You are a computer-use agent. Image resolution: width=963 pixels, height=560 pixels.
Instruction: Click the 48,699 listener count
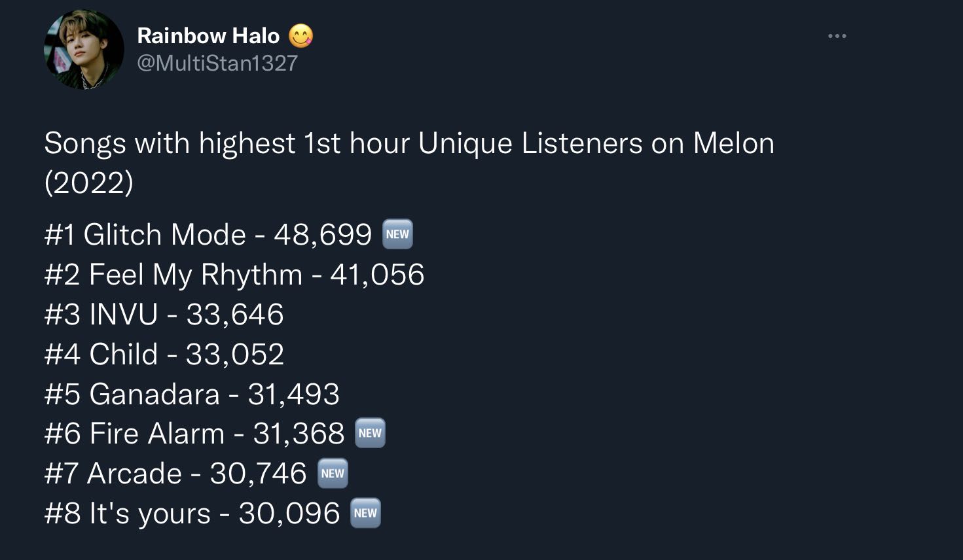[323, 235]
